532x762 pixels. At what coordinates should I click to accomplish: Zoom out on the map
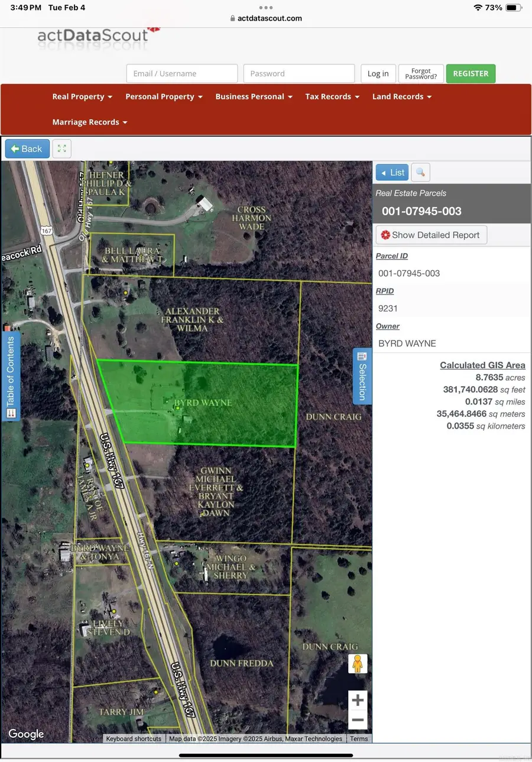(x=358, y=720)
